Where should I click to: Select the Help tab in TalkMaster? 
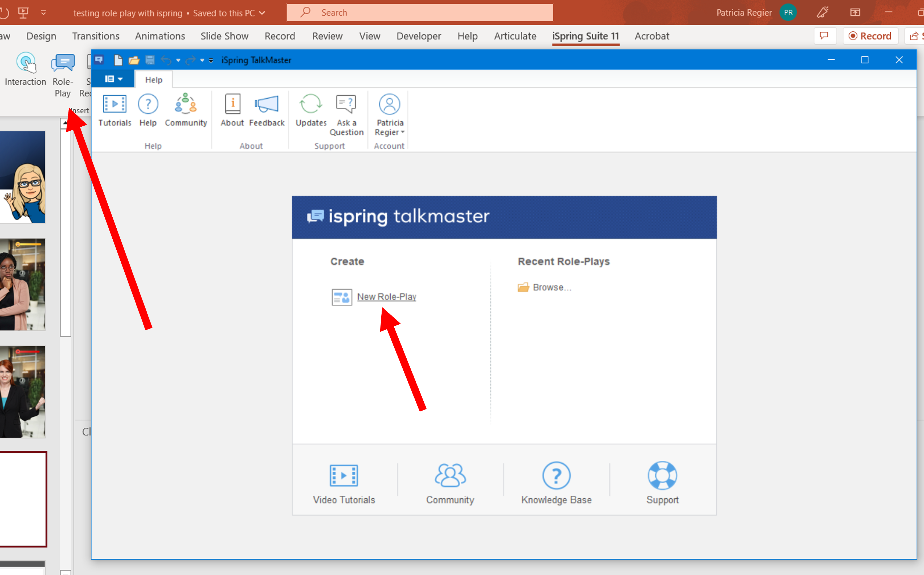[x=154, y=80]
